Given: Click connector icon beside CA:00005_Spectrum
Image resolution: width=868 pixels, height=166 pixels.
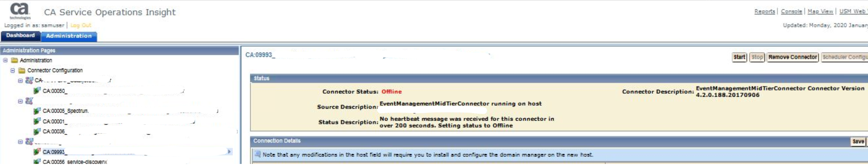Looking at the screenshot, I should click(37, 111).
